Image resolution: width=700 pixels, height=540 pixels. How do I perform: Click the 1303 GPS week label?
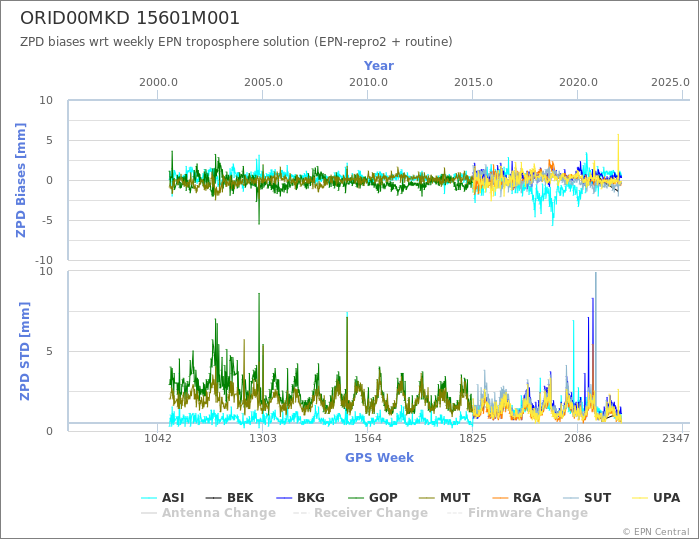click(x=262, y=438)
